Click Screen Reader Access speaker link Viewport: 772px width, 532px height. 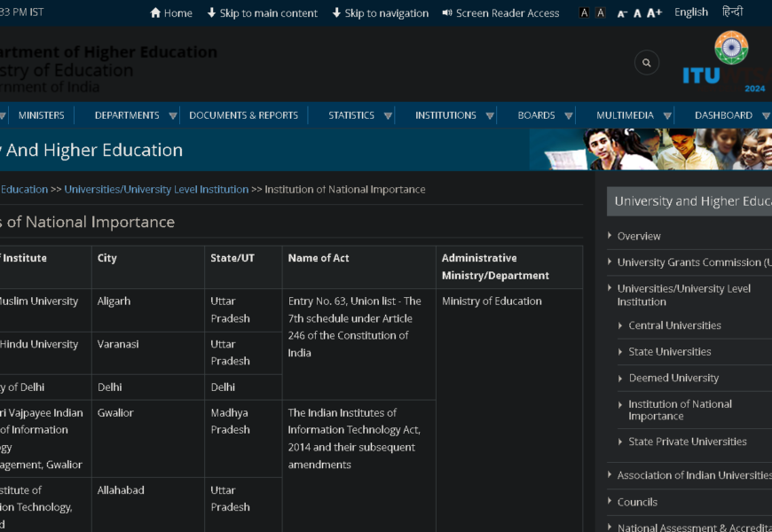pyautogui.click(x=500, y=13)
